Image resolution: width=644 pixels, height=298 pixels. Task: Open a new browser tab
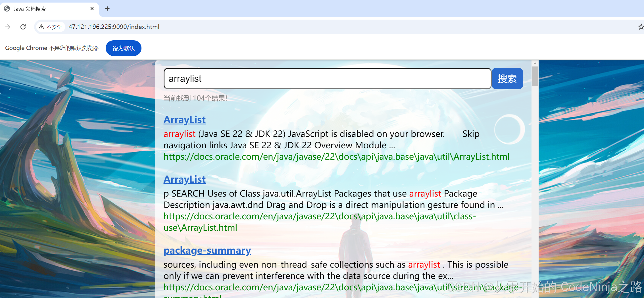(107, 9)
